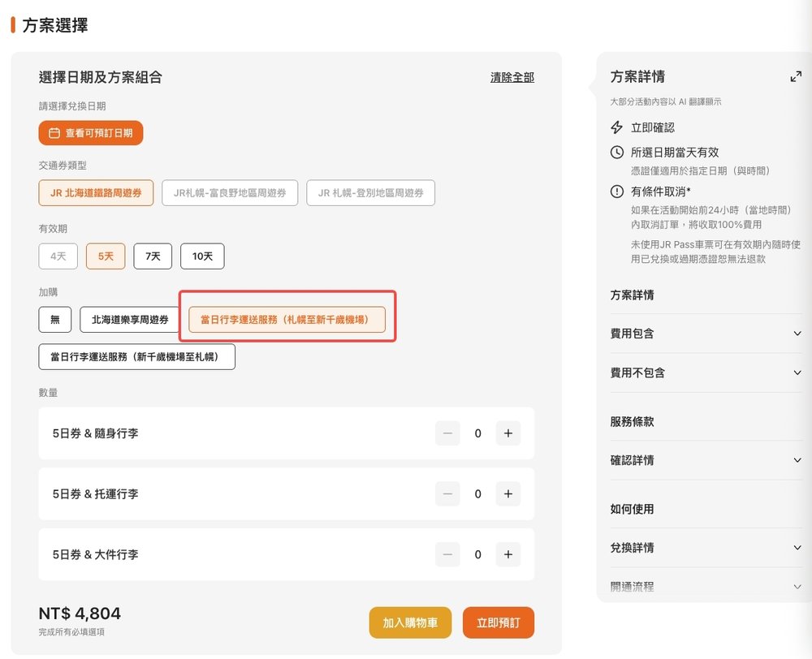Open 查看可預訂日期 calendar button
Viewport: 812px width, 659px height.
coord(91,133)
